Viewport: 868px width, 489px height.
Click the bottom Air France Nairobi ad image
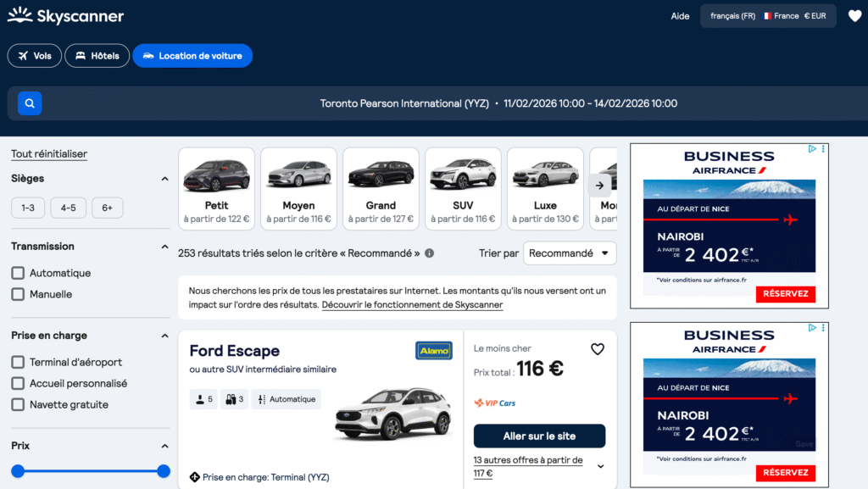tap(729, 405)
